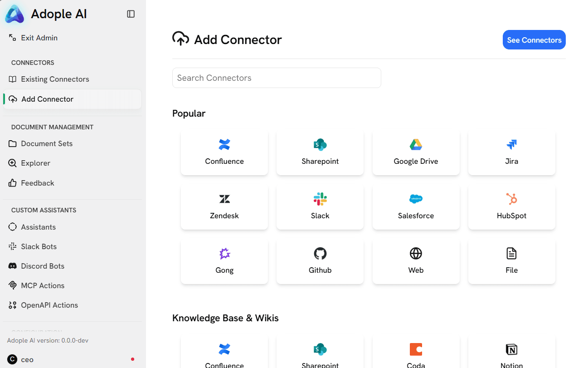Click the Salesforce cloud logo
This screenshot has width=588, height=368.
416,199
